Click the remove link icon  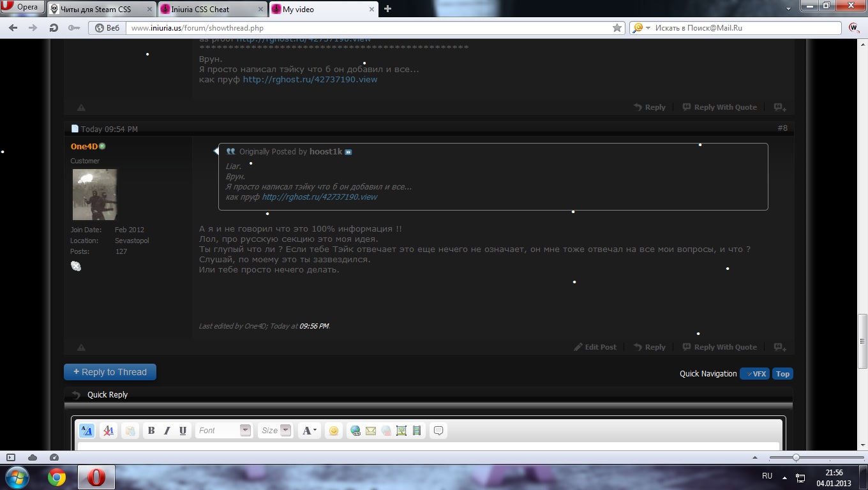pos(386,431)
